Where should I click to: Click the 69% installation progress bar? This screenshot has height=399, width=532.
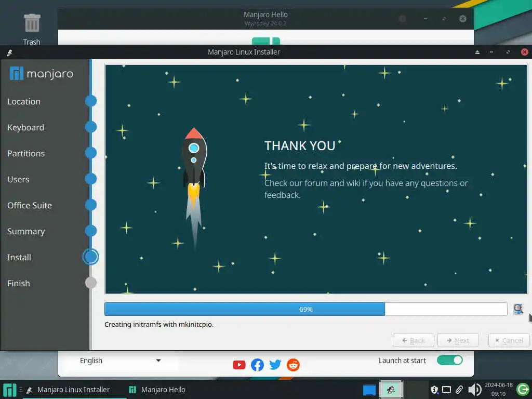[305, 309]
